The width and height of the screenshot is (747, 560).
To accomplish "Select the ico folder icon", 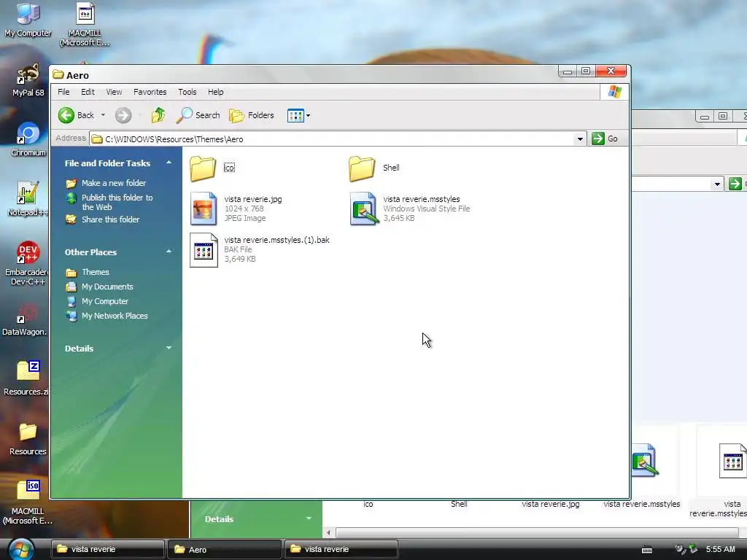I will [203, 168].
